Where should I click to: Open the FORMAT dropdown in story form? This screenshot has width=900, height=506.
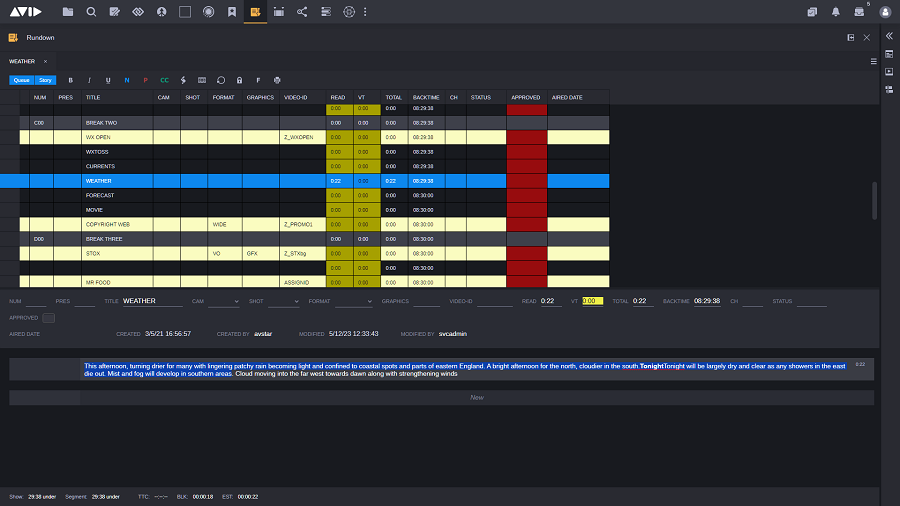click(354, 301)
